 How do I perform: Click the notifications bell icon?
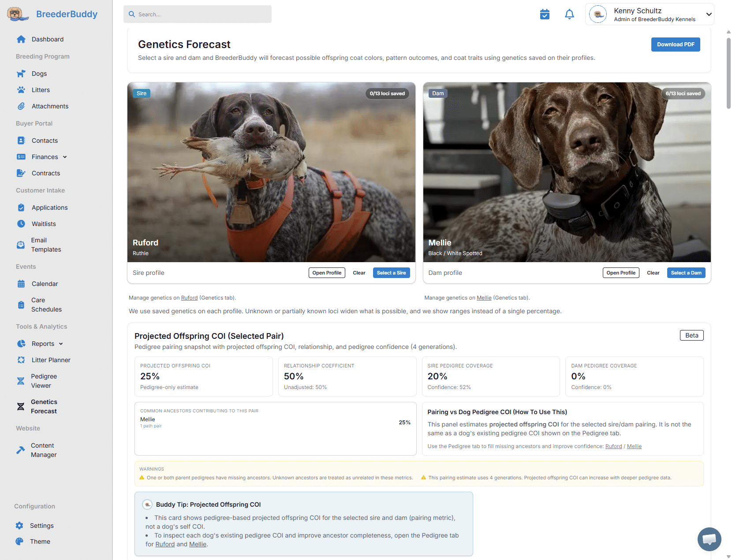coord(569,15)
